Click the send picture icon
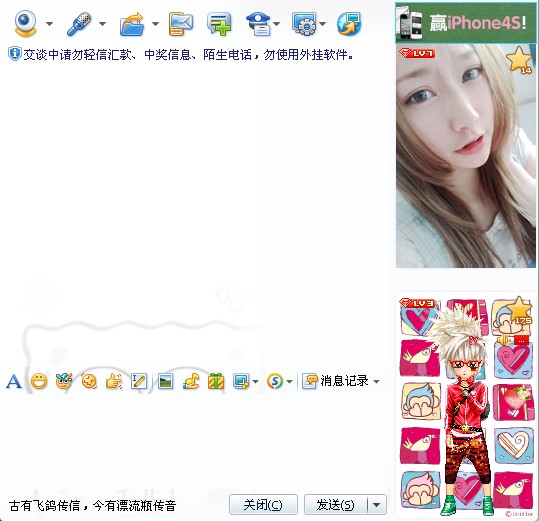The width and height of the screenshot is (539, 521). tap(165, 381)
